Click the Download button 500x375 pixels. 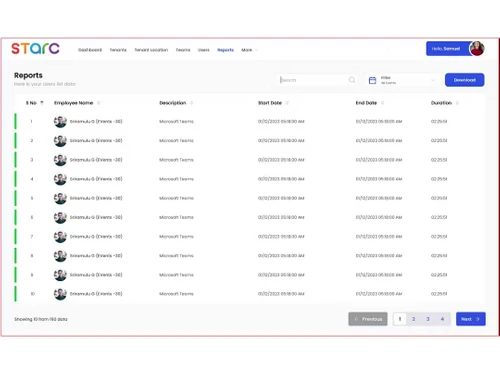464,80
